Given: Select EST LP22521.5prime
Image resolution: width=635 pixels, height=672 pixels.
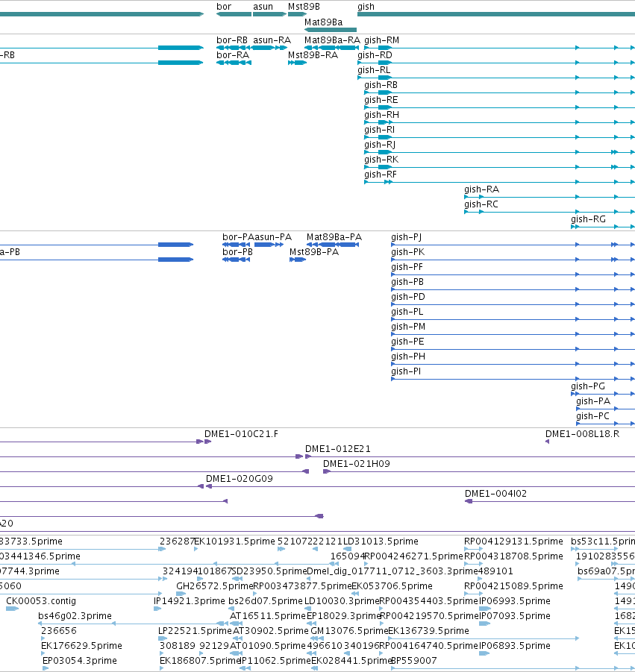Looking at the screenshot, I should pyautogui.click(x=195, y=631).
